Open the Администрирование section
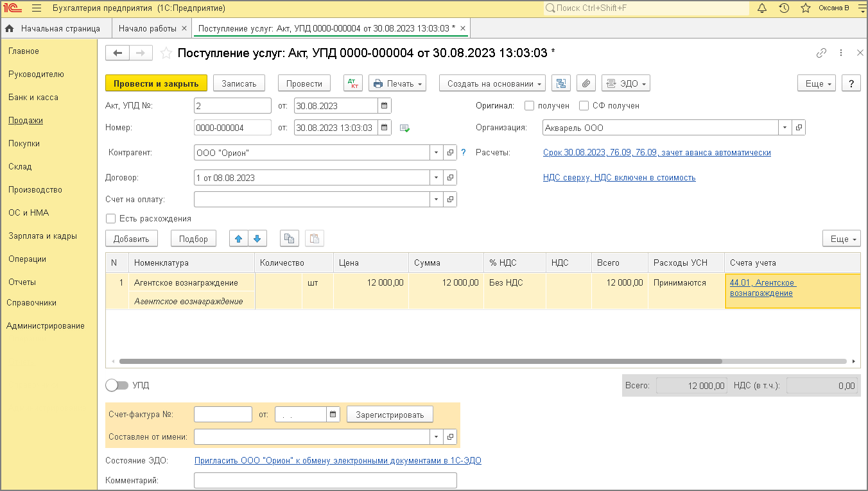 (x=46, y=326)
